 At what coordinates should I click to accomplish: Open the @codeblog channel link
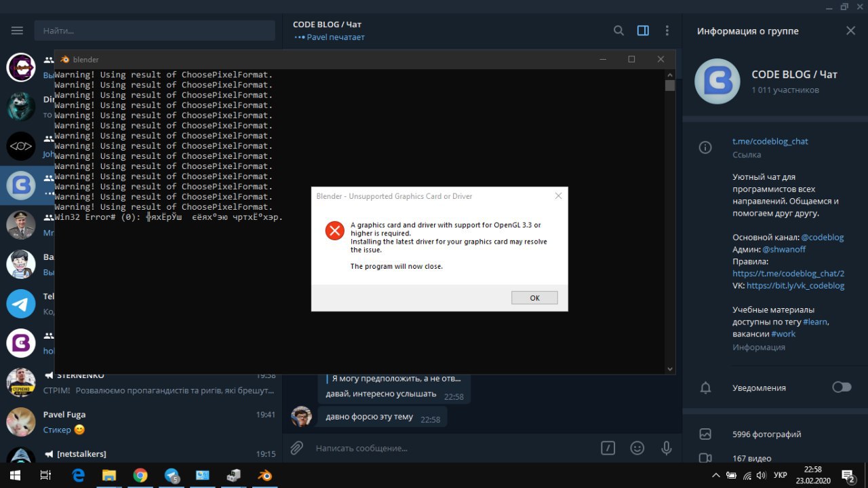click(x=823, y=238)
